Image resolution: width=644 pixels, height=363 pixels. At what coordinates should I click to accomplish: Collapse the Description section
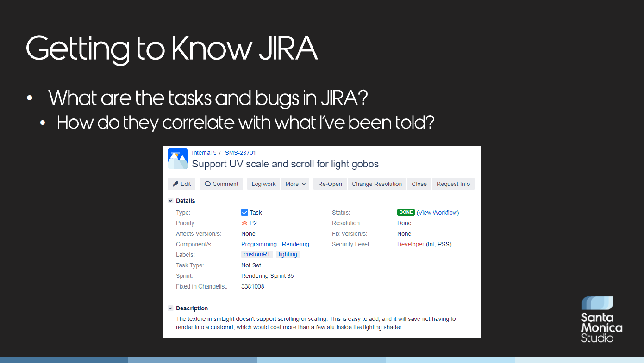(170, 308)
